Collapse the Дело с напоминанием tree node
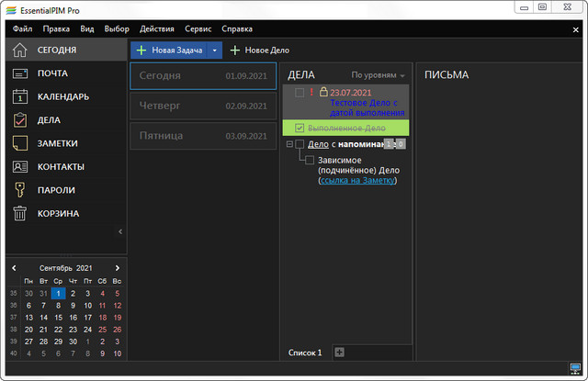Viewport: 588px width, 381px height. [x=289, y=144]
